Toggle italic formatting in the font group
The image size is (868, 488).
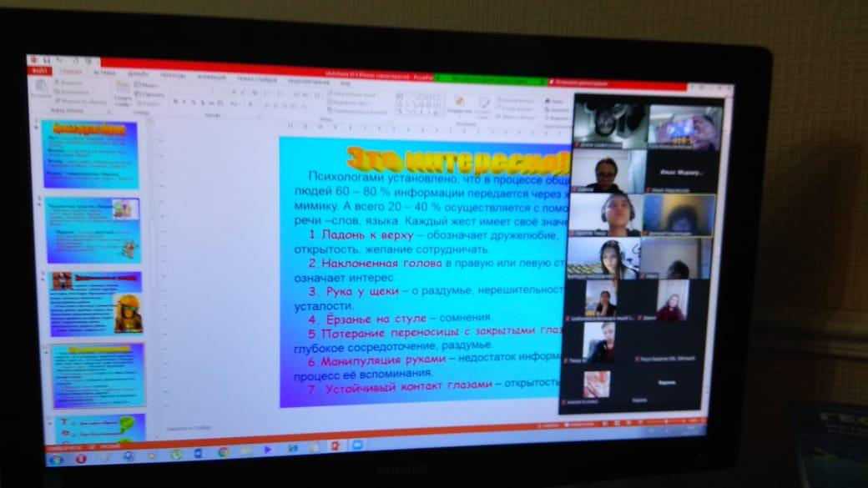pos(184,102)
